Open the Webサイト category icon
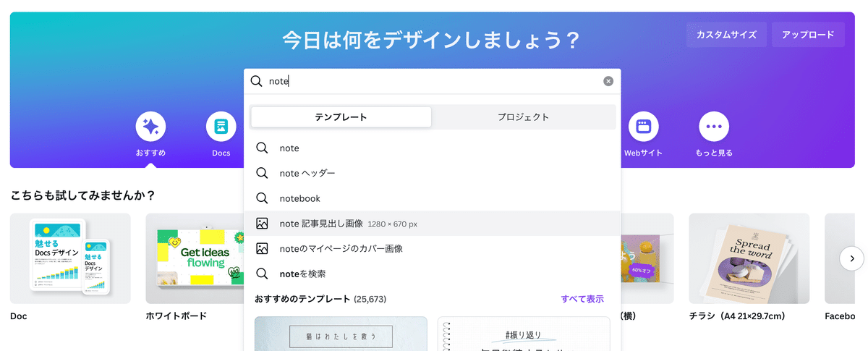 [643, 127]
